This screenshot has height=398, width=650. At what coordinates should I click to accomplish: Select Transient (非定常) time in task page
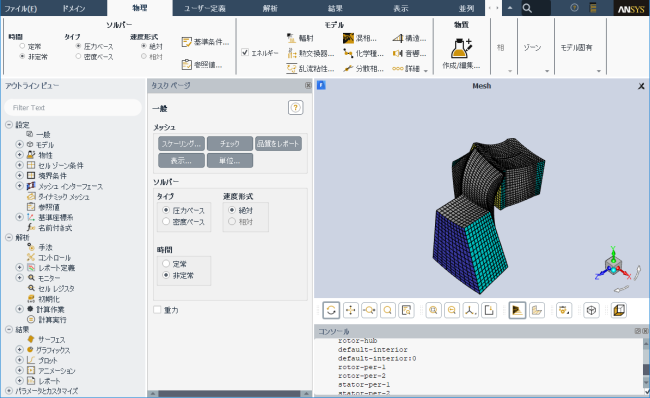[x=166, y=275]
